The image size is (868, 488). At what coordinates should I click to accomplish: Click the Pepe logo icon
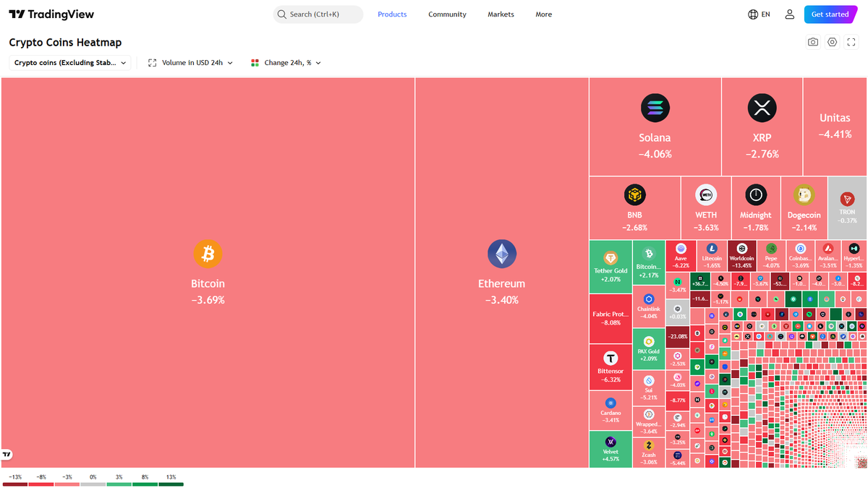tap(771, 248)
